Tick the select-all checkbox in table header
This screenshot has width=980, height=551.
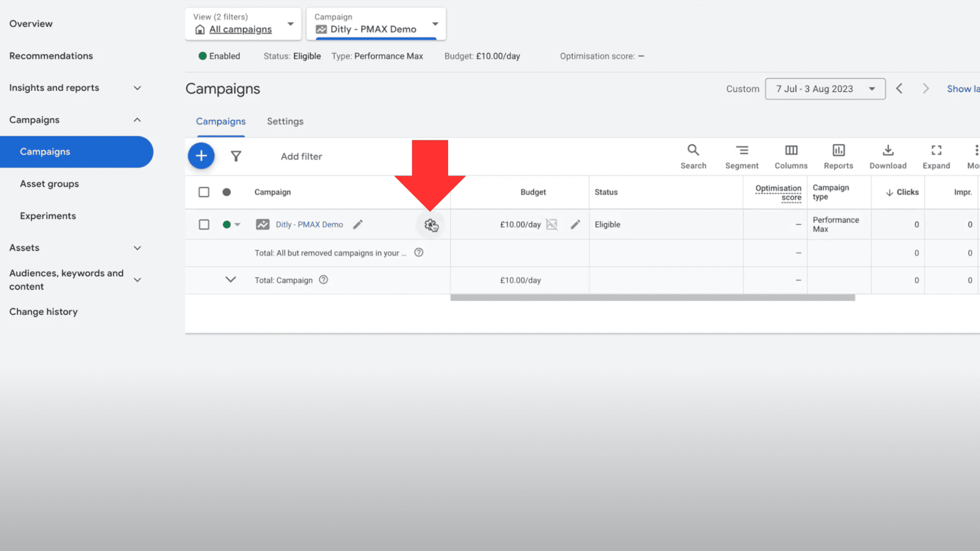pos(204,192)
